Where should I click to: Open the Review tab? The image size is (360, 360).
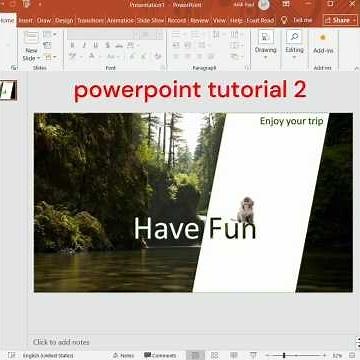(199, 21)
